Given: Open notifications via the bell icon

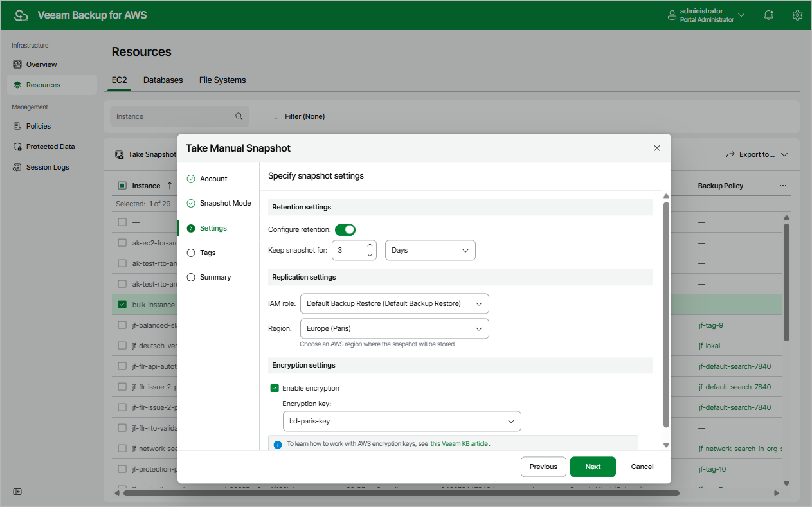Looking at the screenshot, I should click(768, 14).
